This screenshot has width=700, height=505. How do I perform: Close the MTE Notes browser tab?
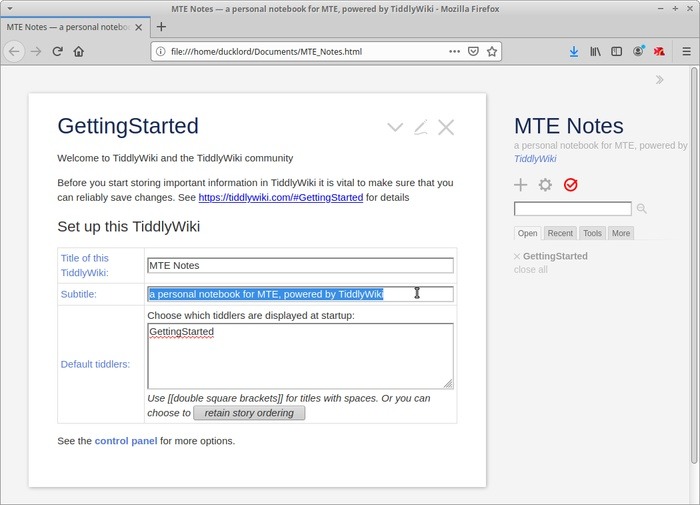point(139,27)
